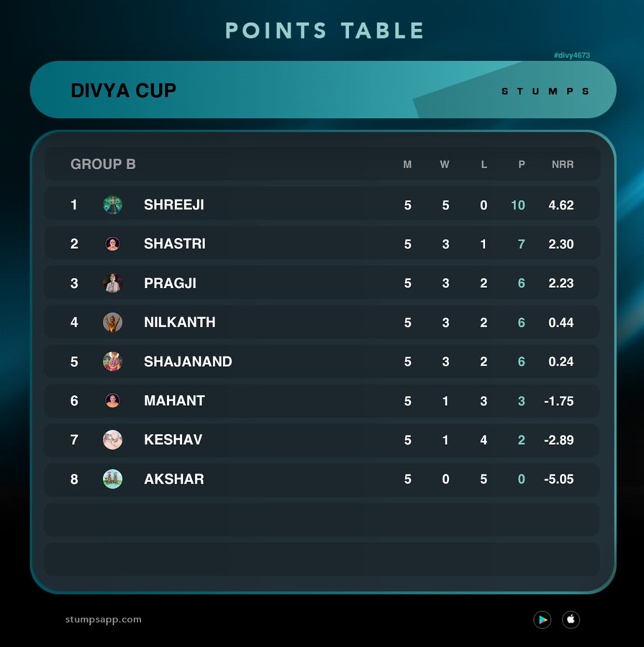Select the SHREEJI team name
Viewport: 644px width, 647px height.
[x=173, y=204]
